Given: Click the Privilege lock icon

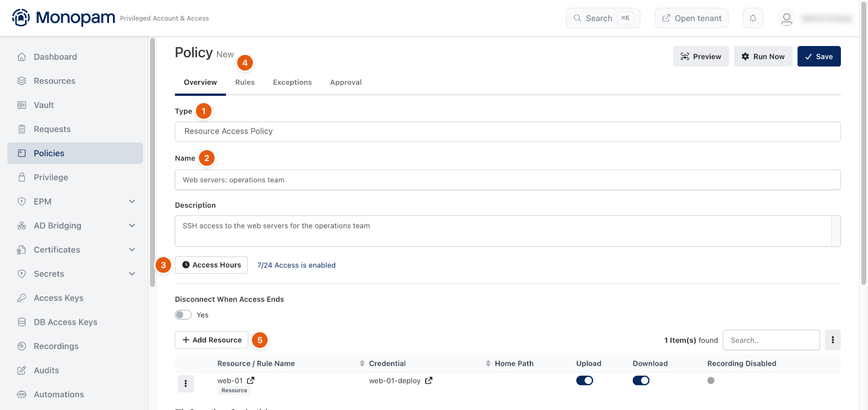Looking at the screenshot, I should (x=22, y=177).
